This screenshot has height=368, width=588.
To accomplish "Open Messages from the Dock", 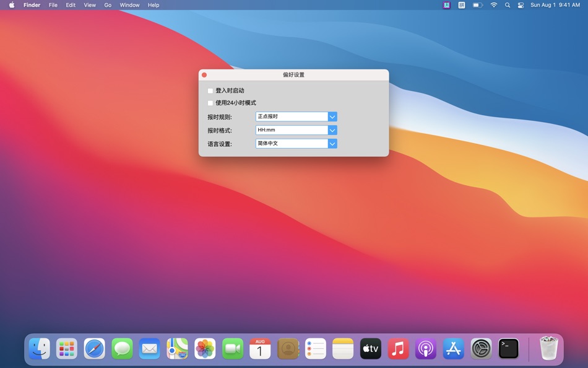I will coord(123,349).
